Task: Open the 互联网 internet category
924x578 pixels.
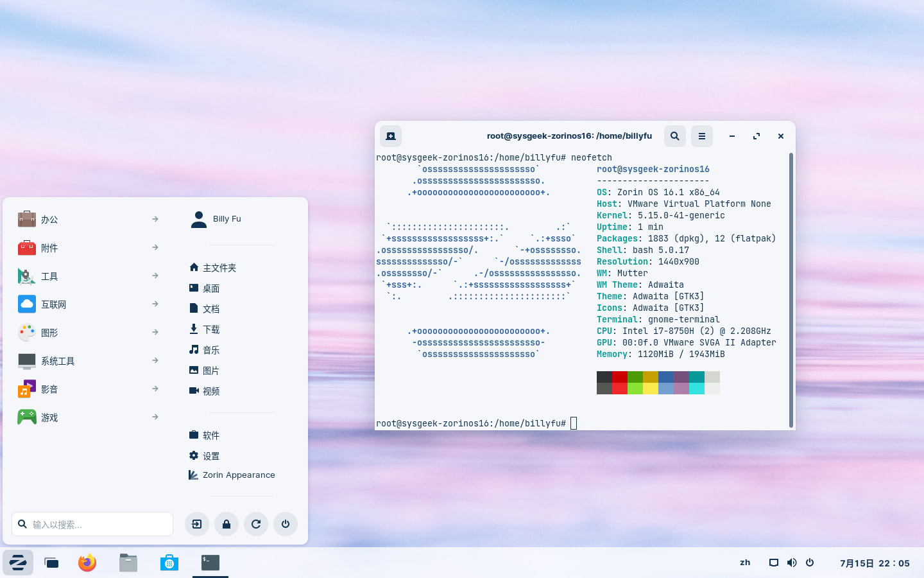Action: [x=89, y=304]
